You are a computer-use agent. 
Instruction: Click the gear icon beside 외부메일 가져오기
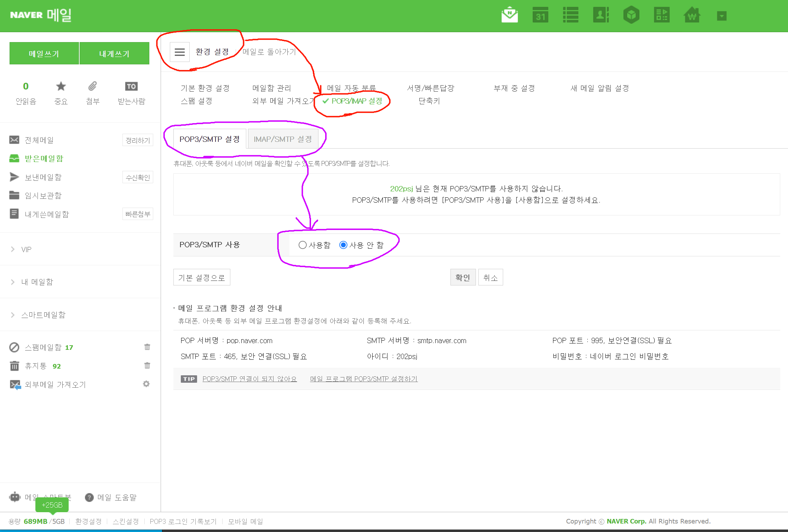(146, 384)
